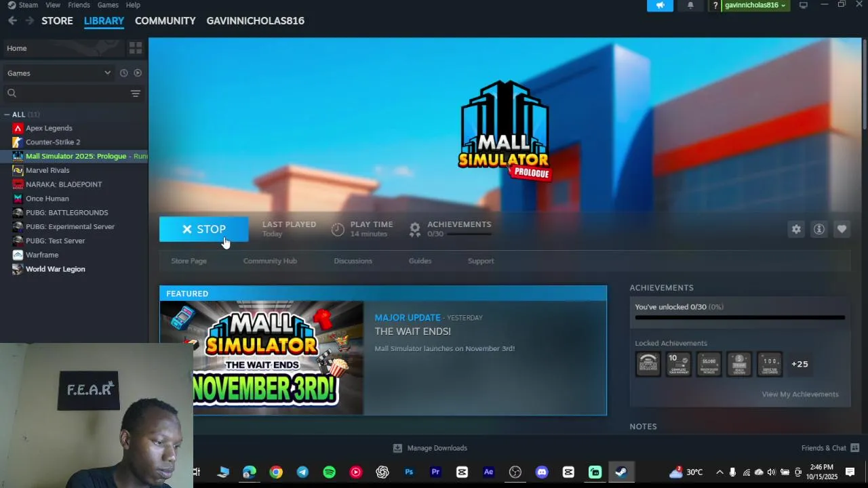The height and width of the screenshot is (488, 868).
Task: Open the Community Hub link
Action: (x=270, y=261)
